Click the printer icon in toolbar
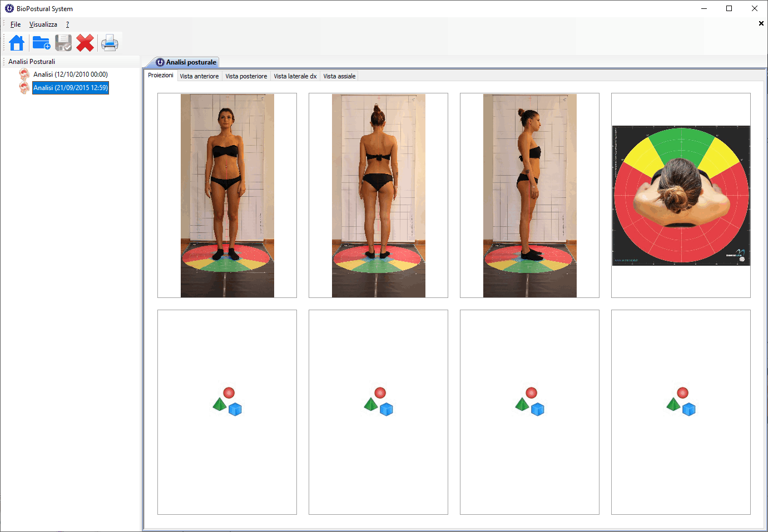This screenshot has width=768, height=532. pos(110,43)
